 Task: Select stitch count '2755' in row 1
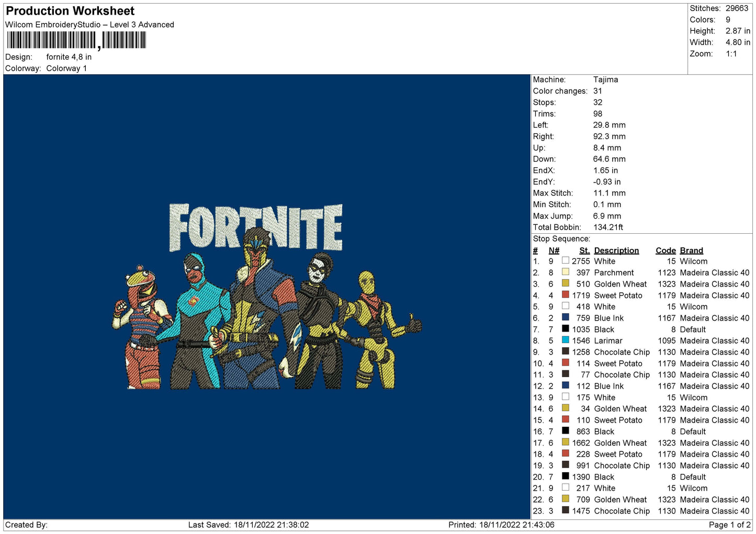click(x=581, y=261)
